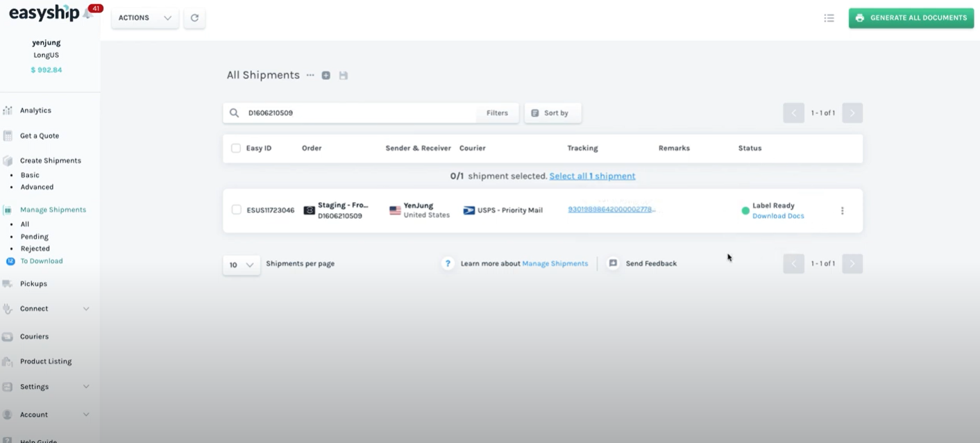Click the Tracking column header

click(x=582, y=149)
